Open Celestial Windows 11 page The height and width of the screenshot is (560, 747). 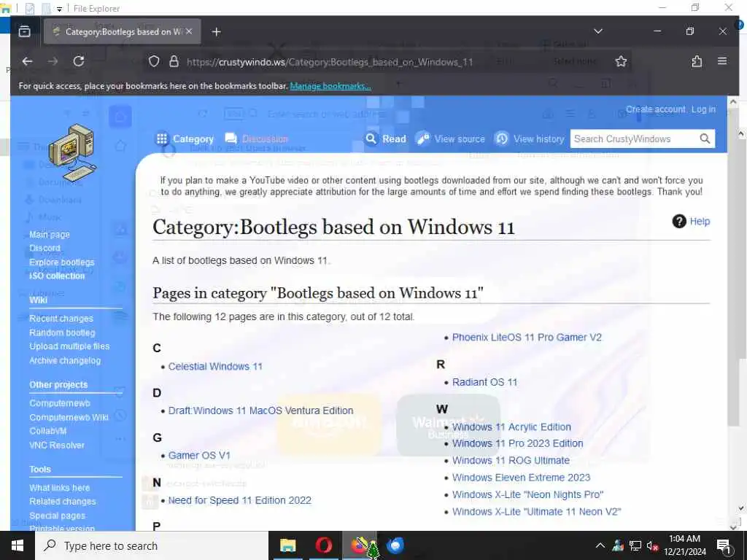(215, 367)
